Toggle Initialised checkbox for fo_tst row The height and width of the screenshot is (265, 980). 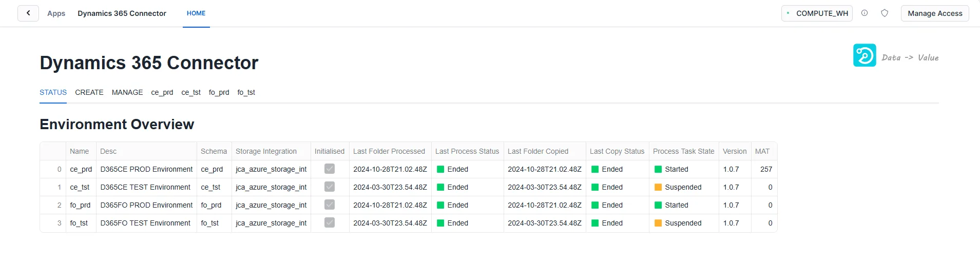330,222
